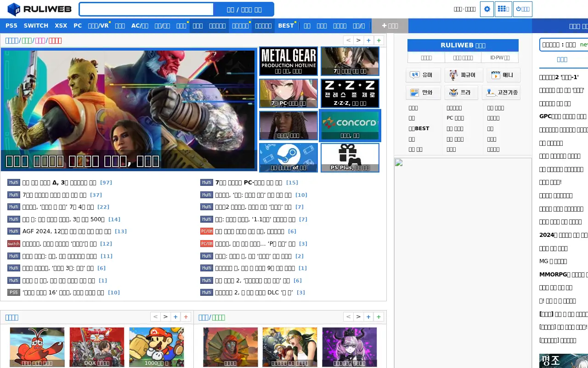Click the blue RULIWEB login header button
Image resolution: width=588 pixels, height=368 pixels.
[463, 45]
